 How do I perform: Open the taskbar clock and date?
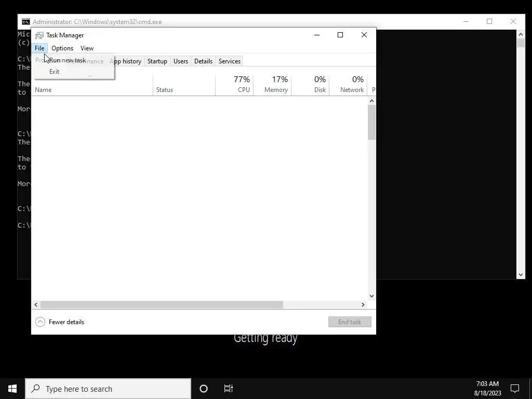tap(487, 389)
